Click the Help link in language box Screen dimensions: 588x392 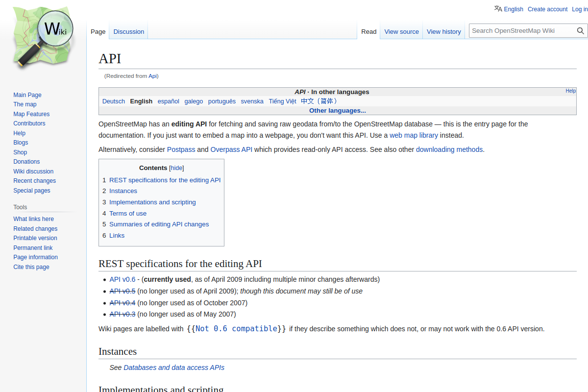571,91
